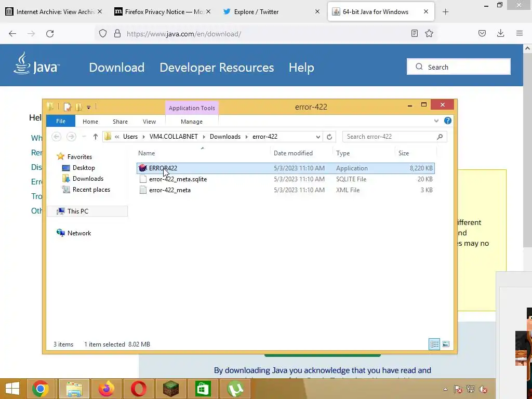Click muted volume icon in system tray
The image size is (532, 399).
click(x=483, y=389)
